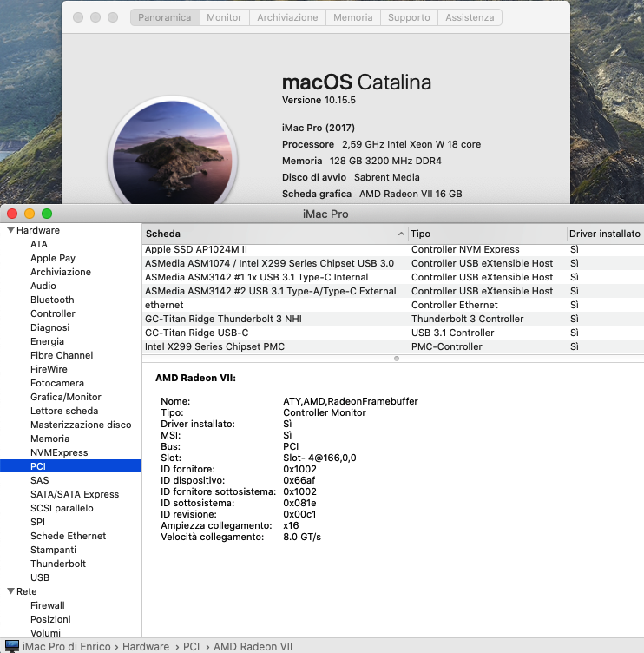Select the ASMedia ASM1074 / Intel X299 row
644x653 pixels.
pyautogui.click(x=393, y=263)
